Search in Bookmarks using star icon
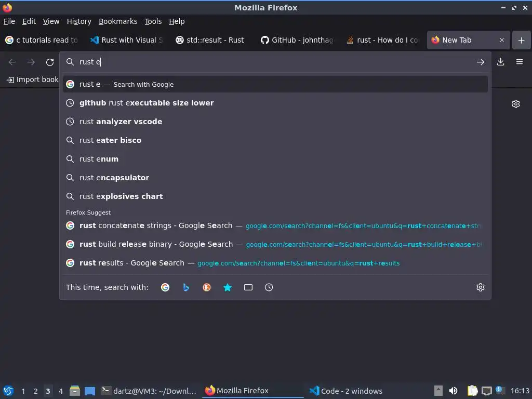The width and height of the screenshot is (532, 399). [228, 287]
